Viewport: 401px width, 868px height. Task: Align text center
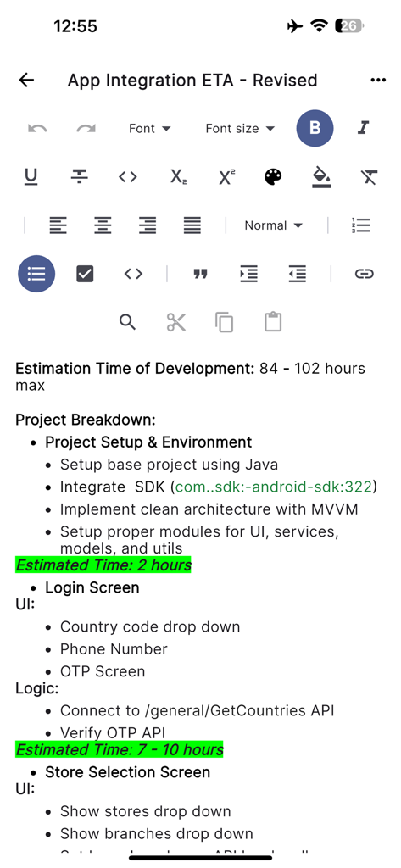click(103, 225)
